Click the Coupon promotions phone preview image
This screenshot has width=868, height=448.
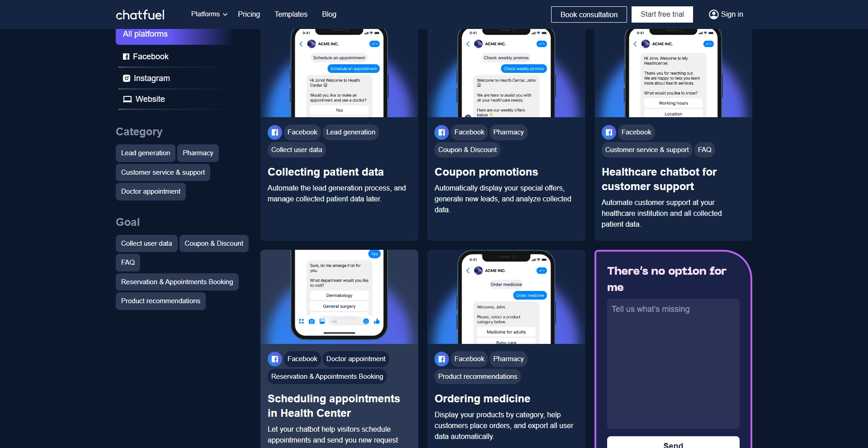tap(506, 73)
